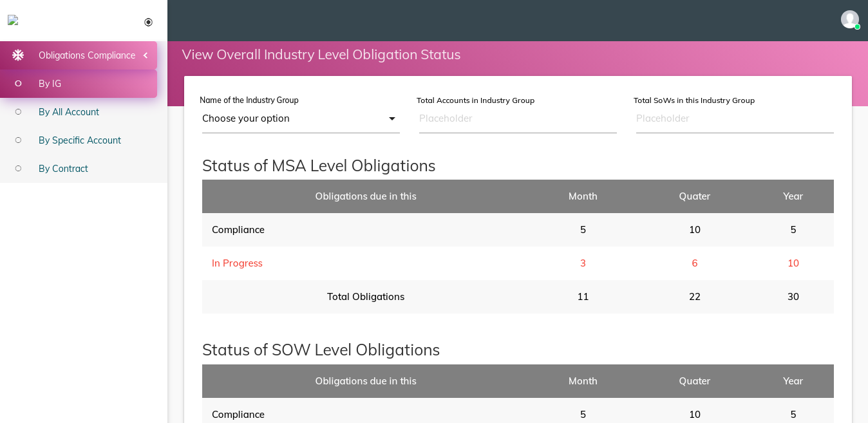Image resolution: width=868 pixels, height=423 pixels.
Task: Click the Industry Group dropdown caret arrow
Action: tap(392, 118)
